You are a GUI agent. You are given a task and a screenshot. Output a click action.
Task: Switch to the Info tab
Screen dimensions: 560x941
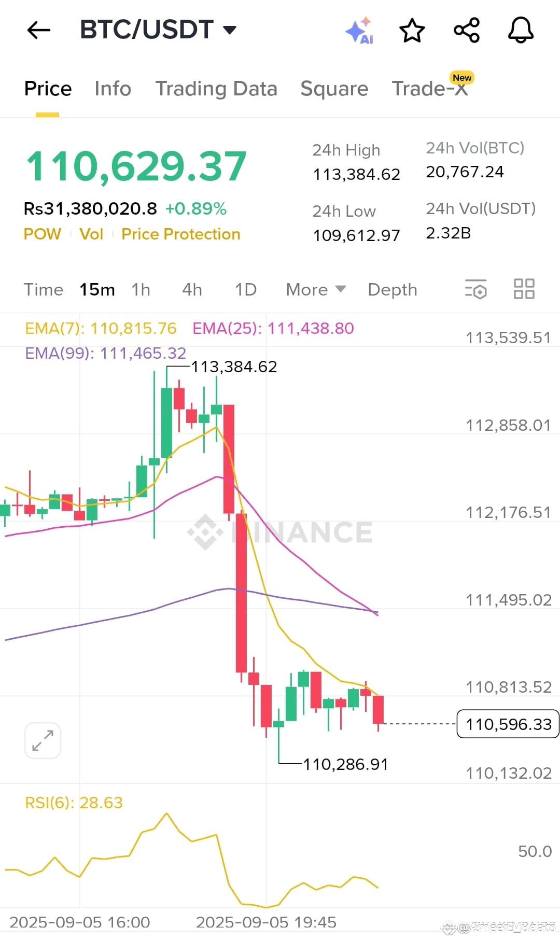pos(113,89)
